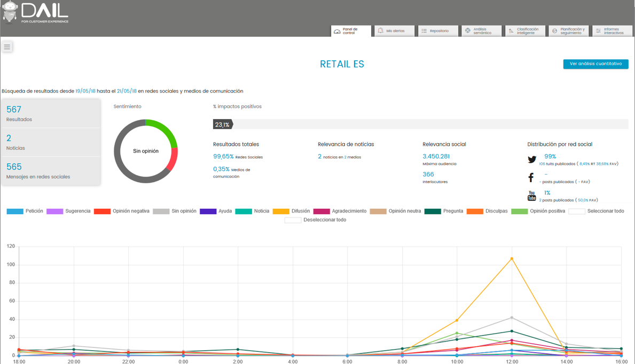Screen dimensions: 635x364
Task: Click the Petición blue color swatch
Action: pyautogui.click(x=15, y=211)
